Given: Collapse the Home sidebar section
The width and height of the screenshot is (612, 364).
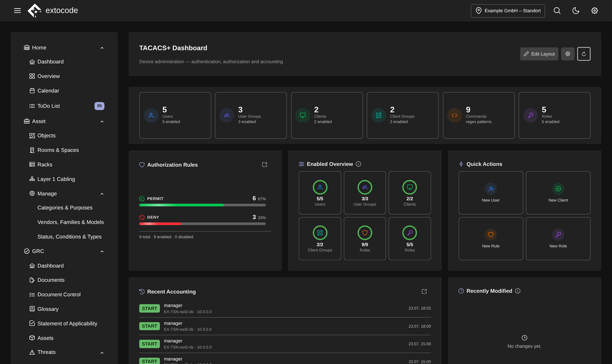Looking at the screenshot, I should click(x=102, y=48).
